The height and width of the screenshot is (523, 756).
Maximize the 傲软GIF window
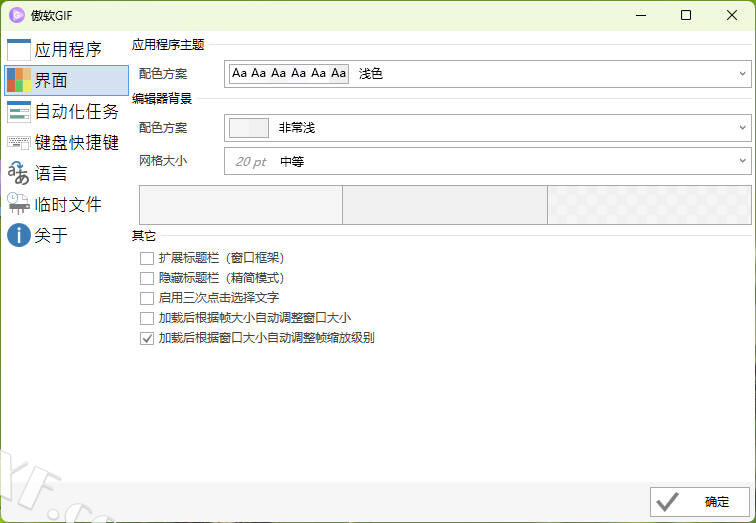686,15
